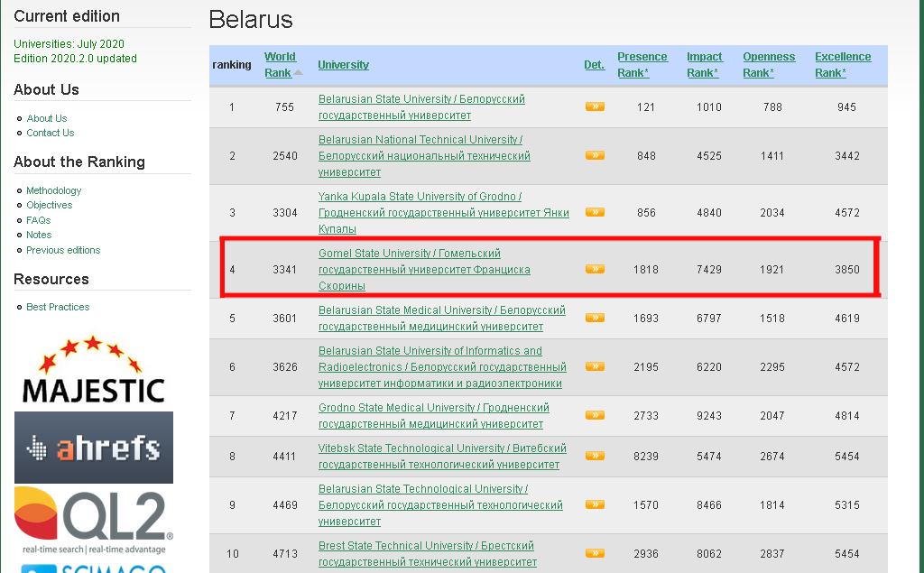
Task: Open details icon for University of Informatics and Radioelectronics
Action: [x=595, y=366]
